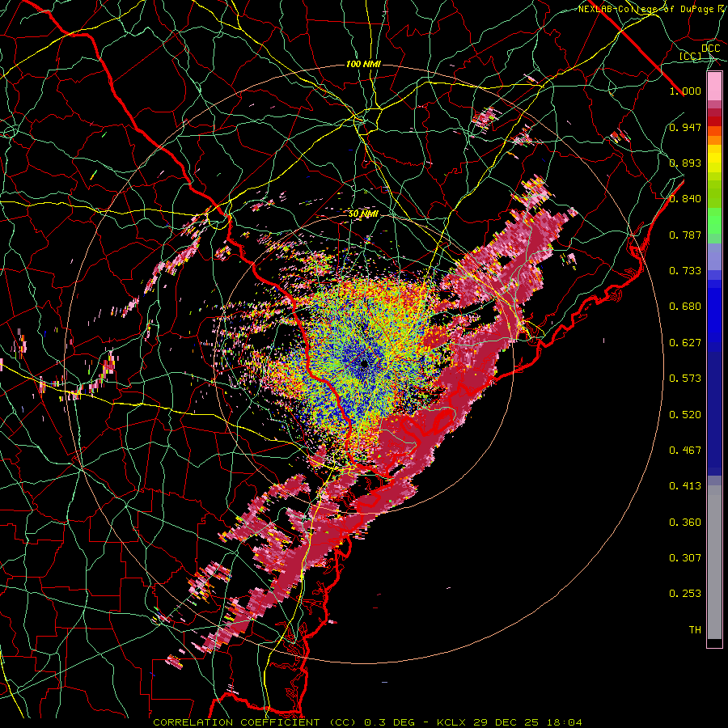Click the 0.307 scale value
728x728 pixels.
click(685, 558)
